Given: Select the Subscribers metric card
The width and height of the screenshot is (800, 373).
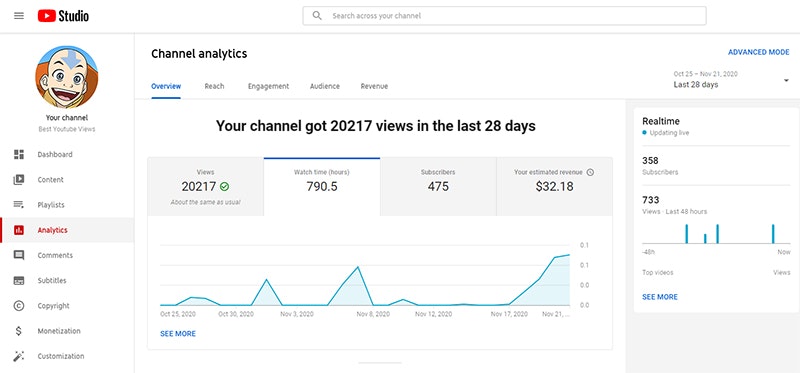Looking at the screenshot, I should (x=438, y=187).
